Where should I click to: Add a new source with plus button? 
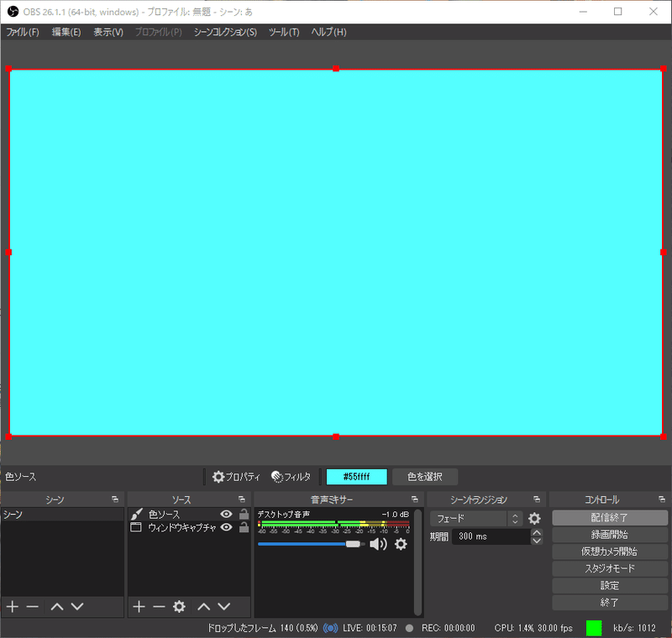(139, 606)
